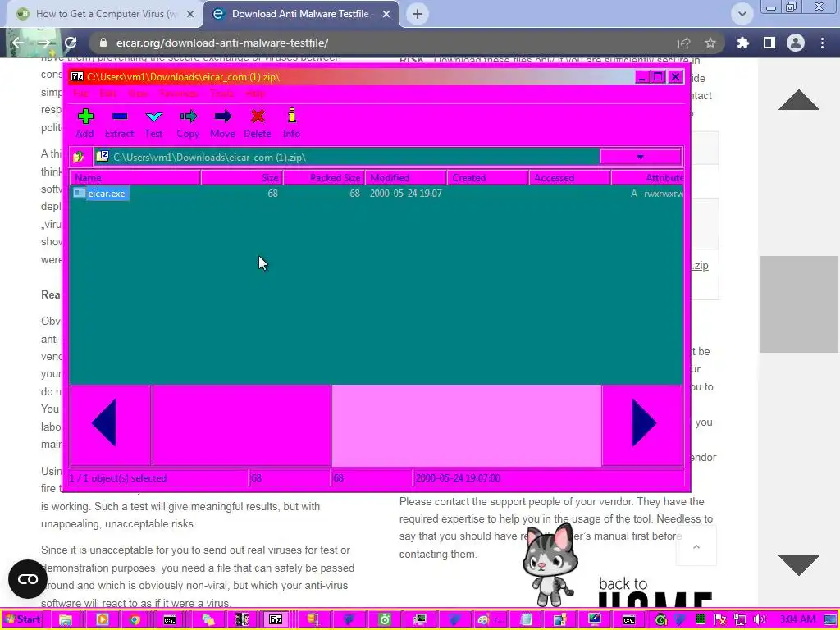
Task: Click the page back-to-top chevron button
Action: click(696, 546)
